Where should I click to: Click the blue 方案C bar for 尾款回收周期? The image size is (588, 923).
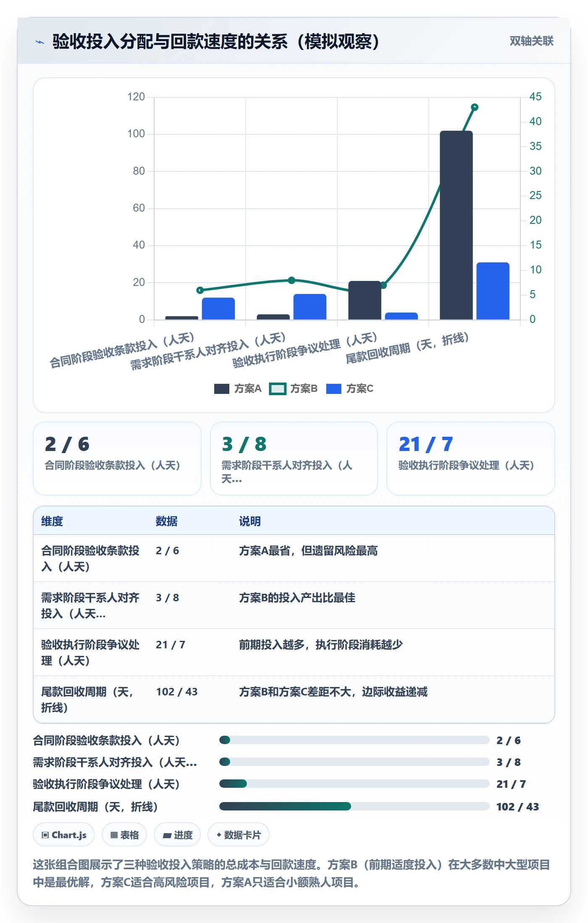(493, 291)
